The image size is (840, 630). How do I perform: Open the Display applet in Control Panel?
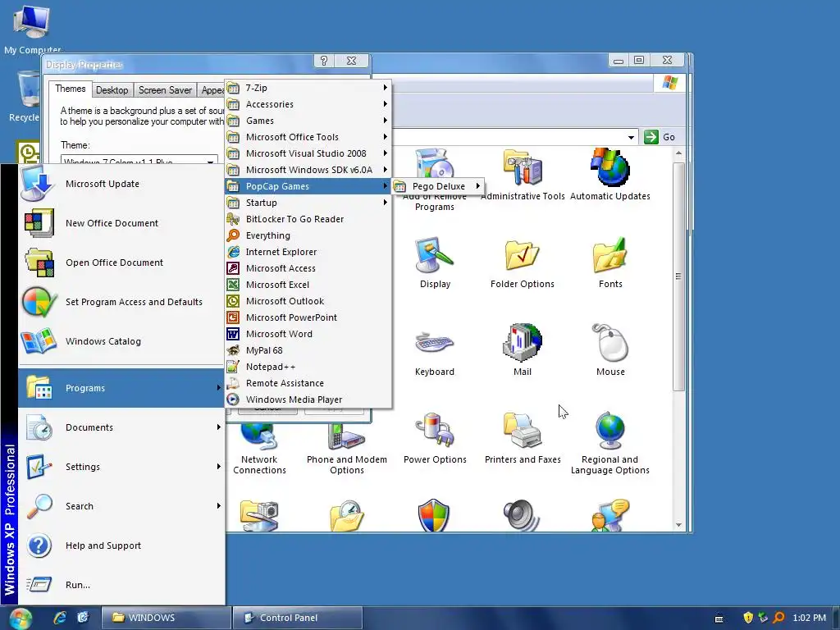[435, 262]
